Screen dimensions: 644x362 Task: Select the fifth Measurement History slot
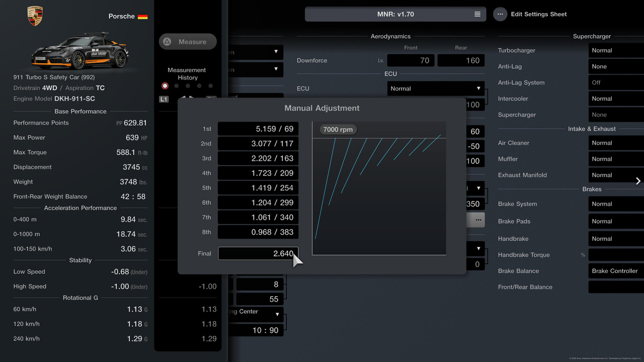pyautogui.click(x=211, y=86)
